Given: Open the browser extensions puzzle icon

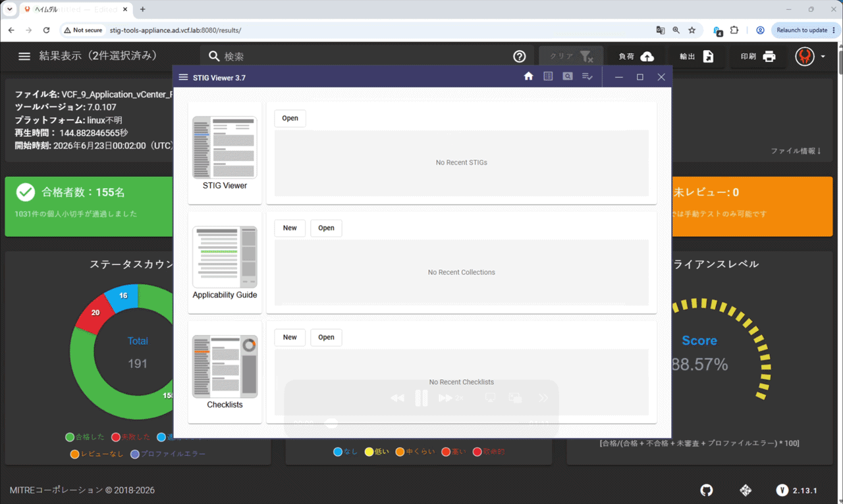Looking at the screenshot, I should click(734, 30).
